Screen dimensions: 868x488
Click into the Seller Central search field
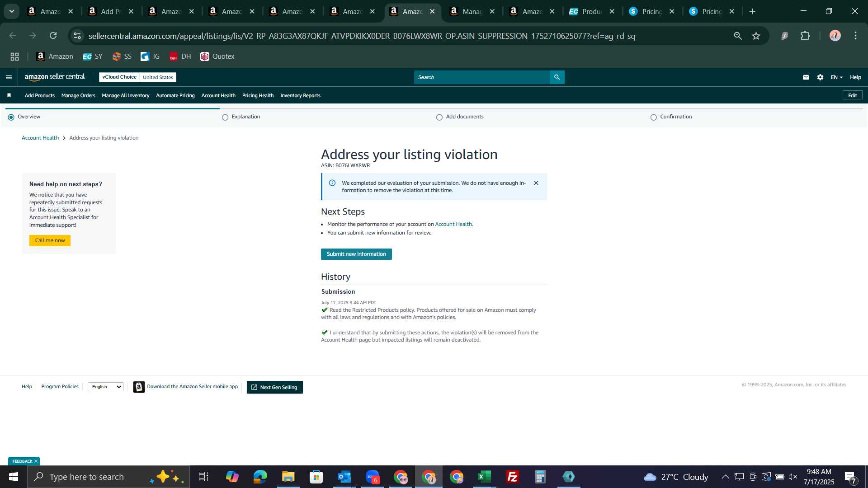pos(481,77)
